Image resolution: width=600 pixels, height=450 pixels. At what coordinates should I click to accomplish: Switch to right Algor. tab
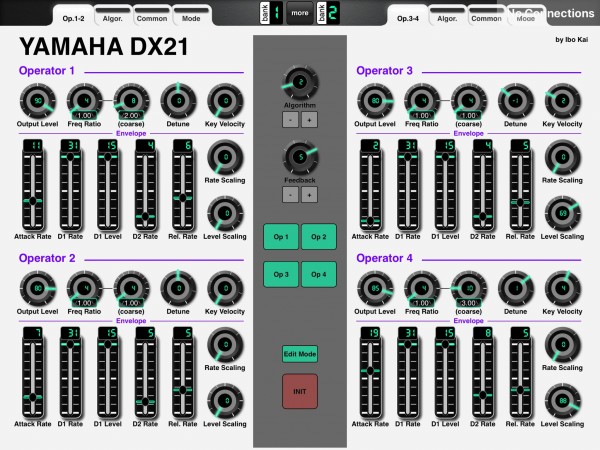(x=447, y=16)
